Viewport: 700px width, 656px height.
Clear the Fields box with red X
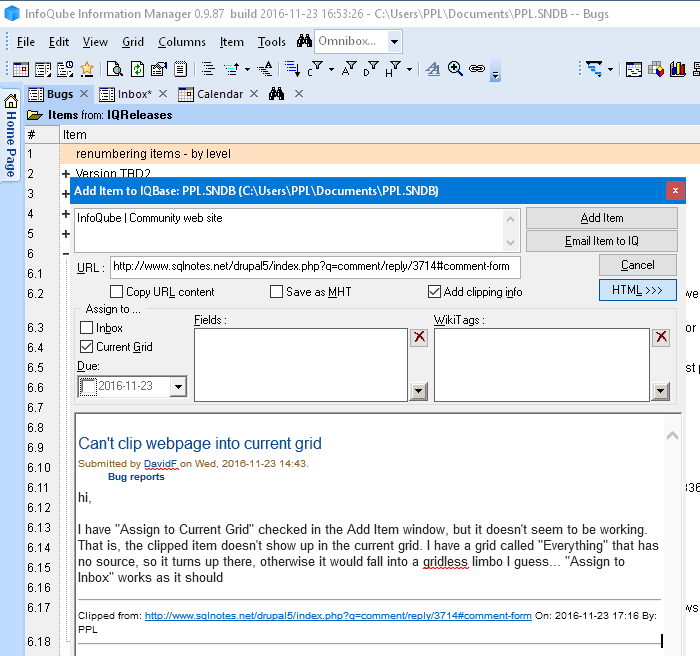coord(419,337)
